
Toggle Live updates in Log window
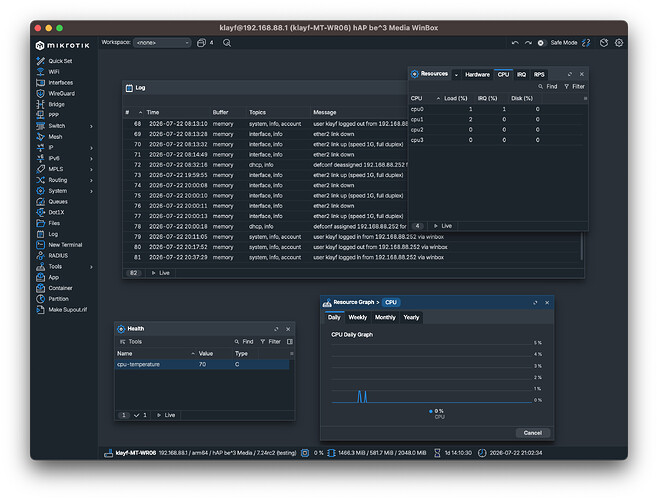coord(160,273)
